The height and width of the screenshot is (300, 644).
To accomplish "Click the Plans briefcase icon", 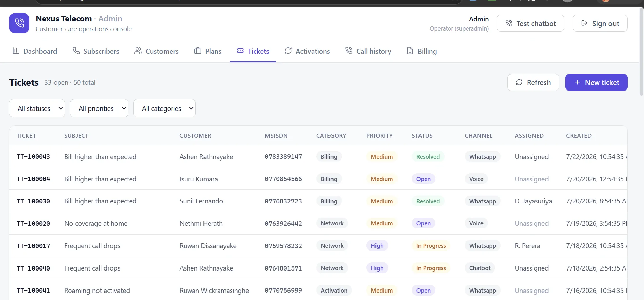I will 198,51.
